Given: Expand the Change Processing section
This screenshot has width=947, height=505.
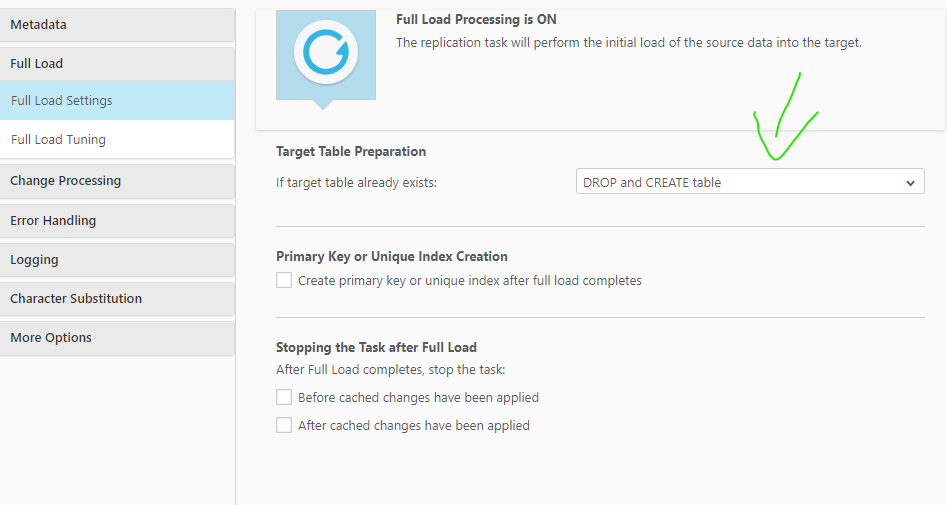Looking at the screenshot, I should click(117, 181).
